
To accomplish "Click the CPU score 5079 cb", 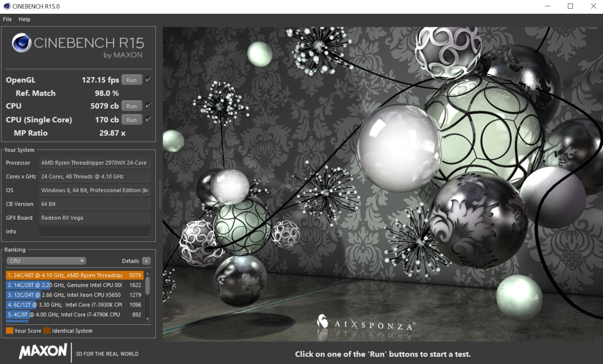I will click(105, 106).
